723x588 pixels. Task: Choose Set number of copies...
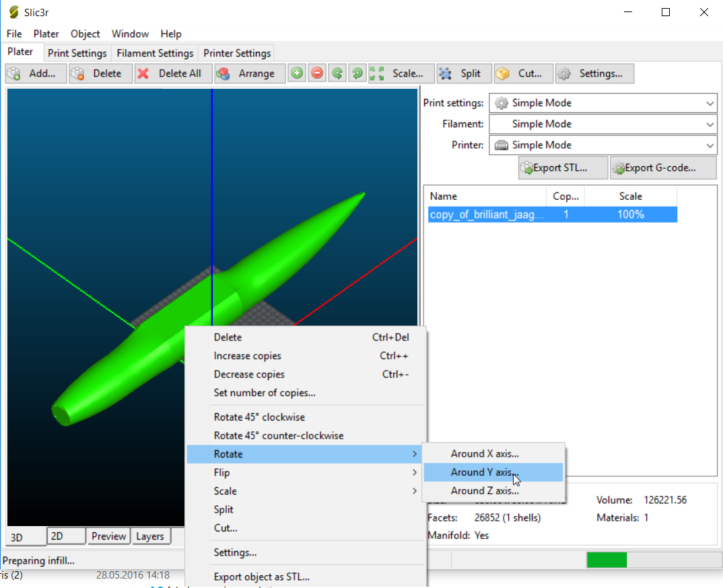(306, 393)
